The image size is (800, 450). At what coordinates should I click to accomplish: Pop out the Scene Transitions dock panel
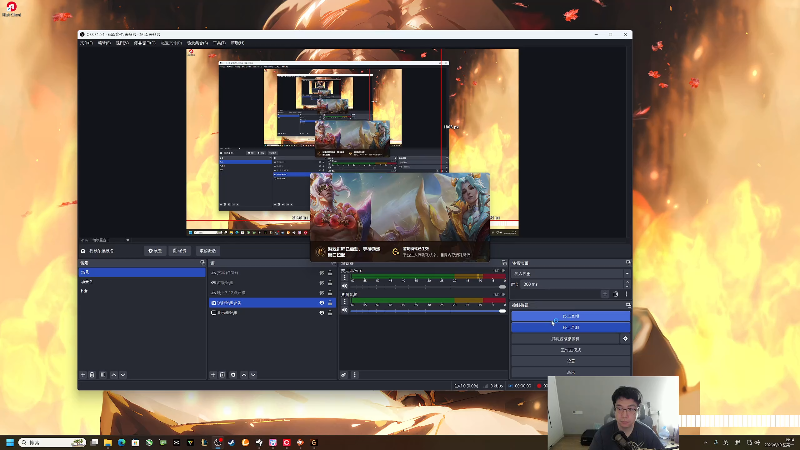click(x=628, y=262)
